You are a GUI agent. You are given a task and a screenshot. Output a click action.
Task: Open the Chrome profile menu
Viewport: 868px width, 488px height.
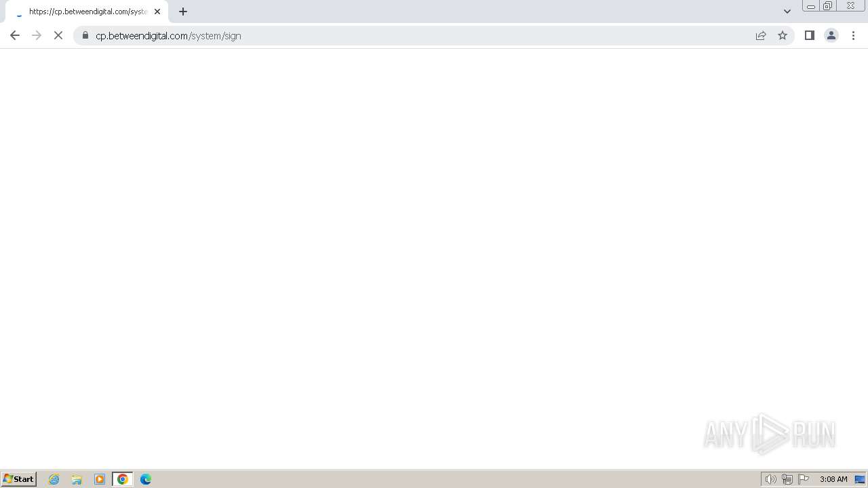[x=831, y=35]
